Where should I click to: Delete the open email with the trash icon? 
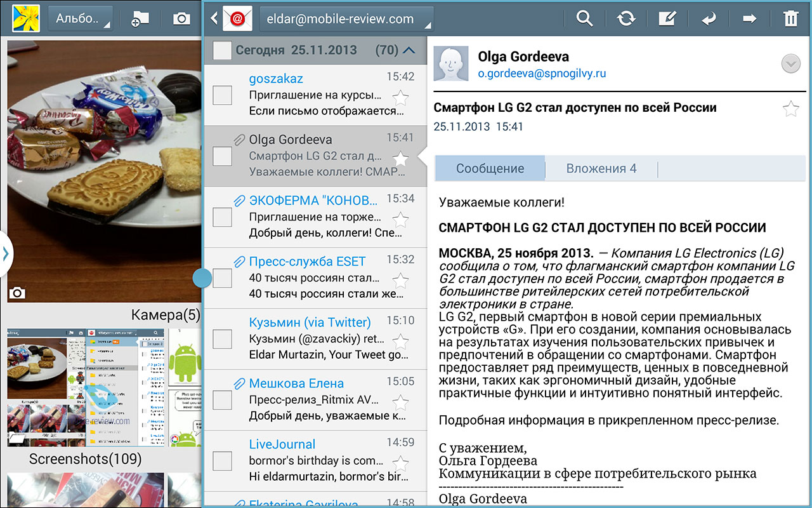pos(790,18)
